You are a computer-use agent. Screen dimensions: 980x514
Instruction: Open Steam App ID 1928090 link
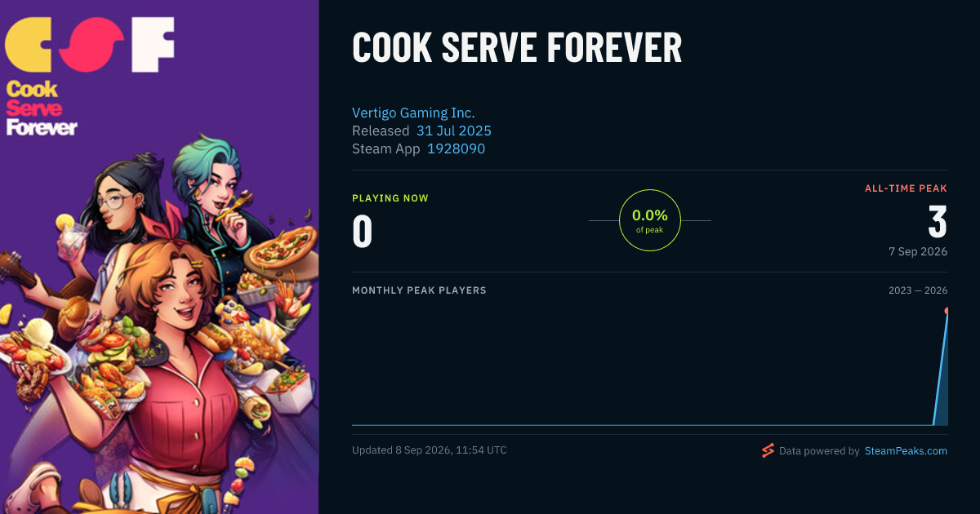pos(456,148)
